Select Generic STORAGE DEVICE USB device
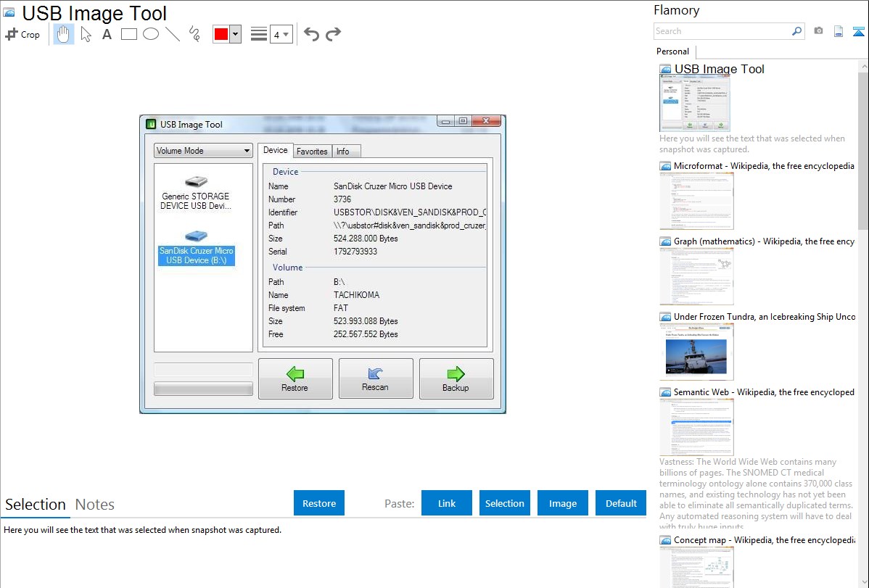 (x=196, y=193)
